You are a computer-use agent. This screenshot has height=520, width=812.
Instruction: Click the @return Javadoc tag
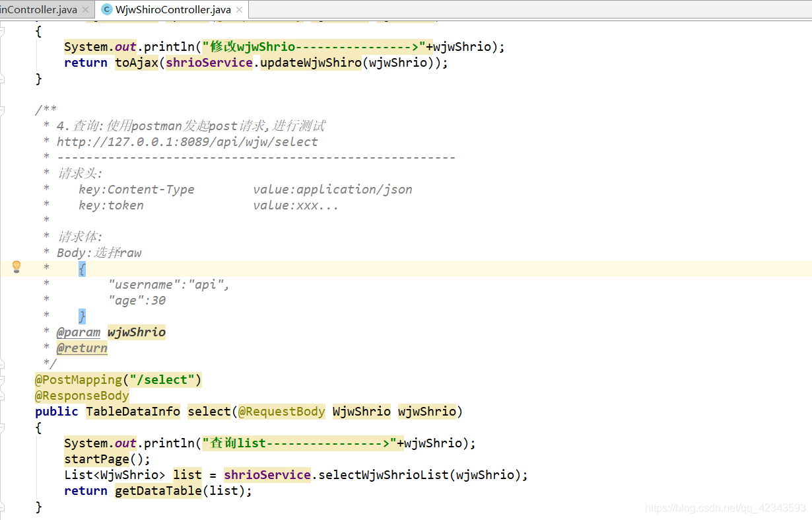point(82,348)
